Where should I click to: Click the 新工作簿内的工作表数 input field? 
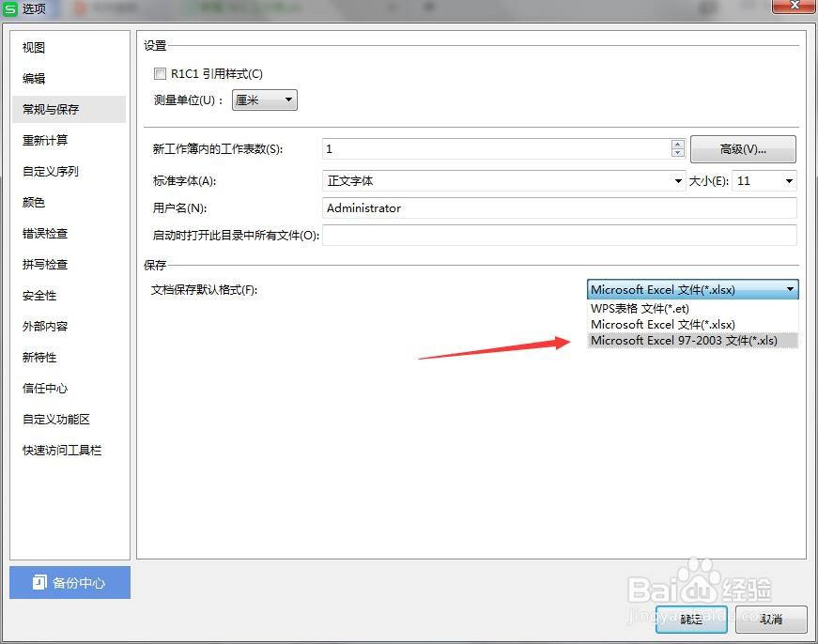496,148
